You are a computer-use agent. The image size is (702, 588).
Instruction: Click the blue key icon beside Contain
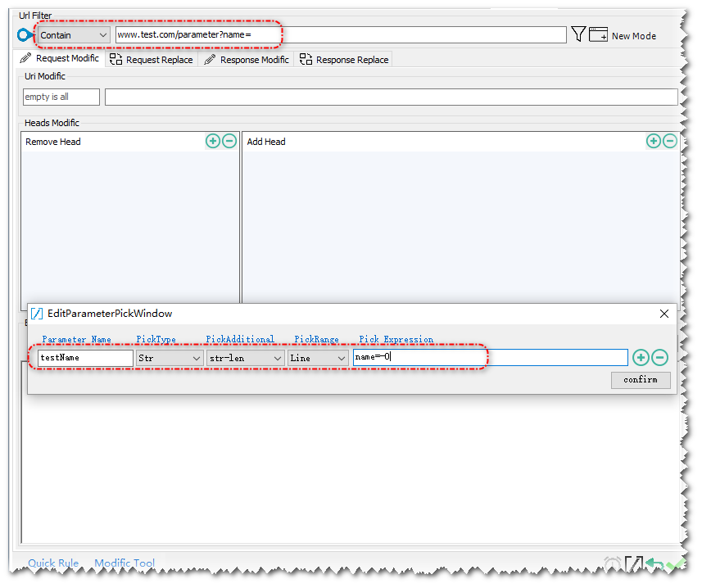pyautogui.click(x=25, y=34)
